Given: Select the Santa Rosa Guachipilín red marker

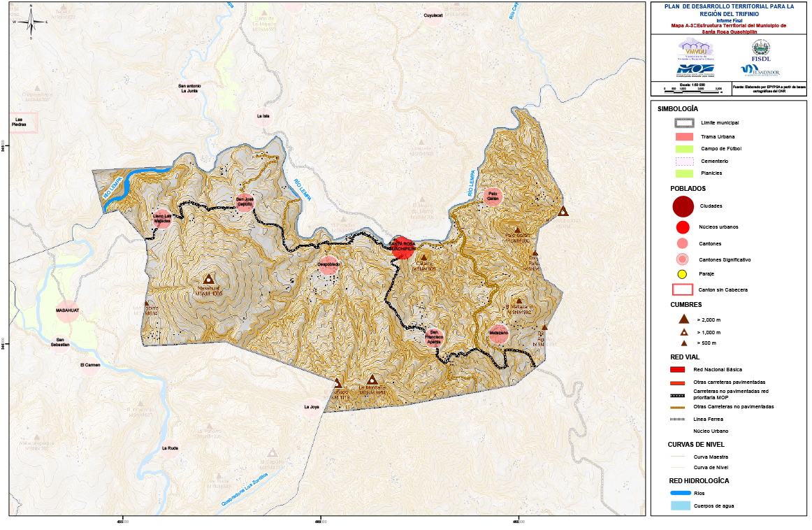Looking at the screenshot, I should pyautogui.click(x=403, y=248).
